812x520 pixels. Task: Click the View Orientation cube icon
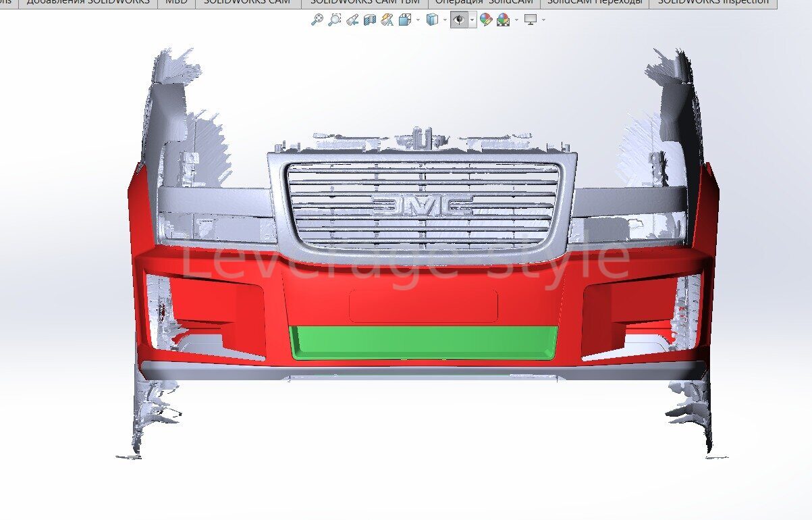click(405, 20)
